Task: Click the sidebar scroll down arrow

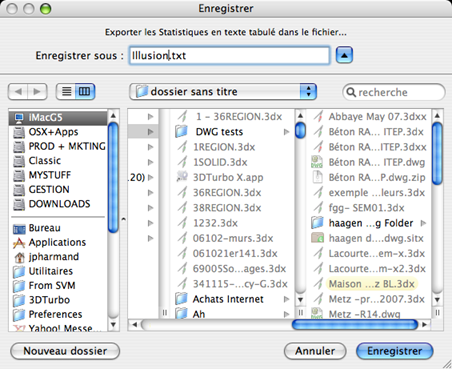Action: 113,324
